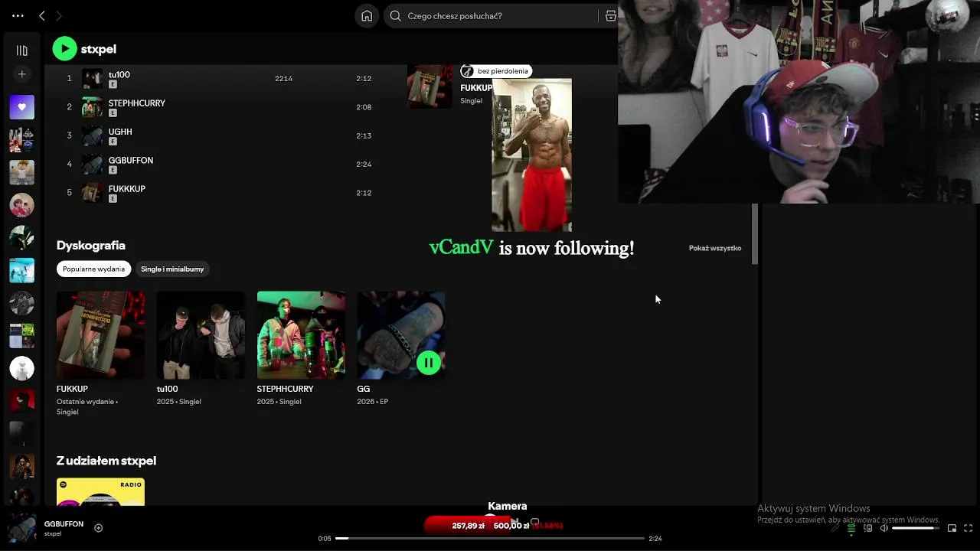Toggle the green queue icon
Viewport: 980px width, 551px height.
point(851,528)
